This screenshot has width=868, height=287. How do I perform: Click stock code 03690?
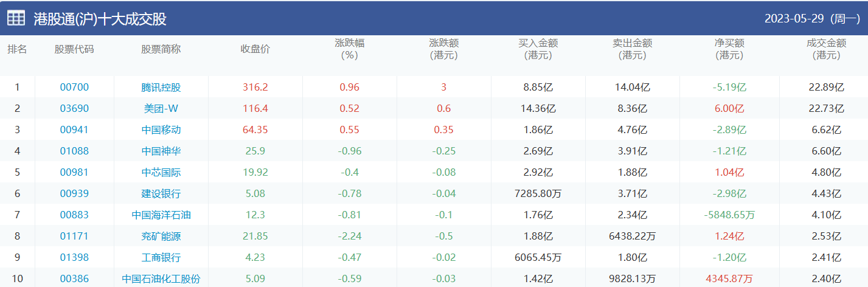(74, 109)
